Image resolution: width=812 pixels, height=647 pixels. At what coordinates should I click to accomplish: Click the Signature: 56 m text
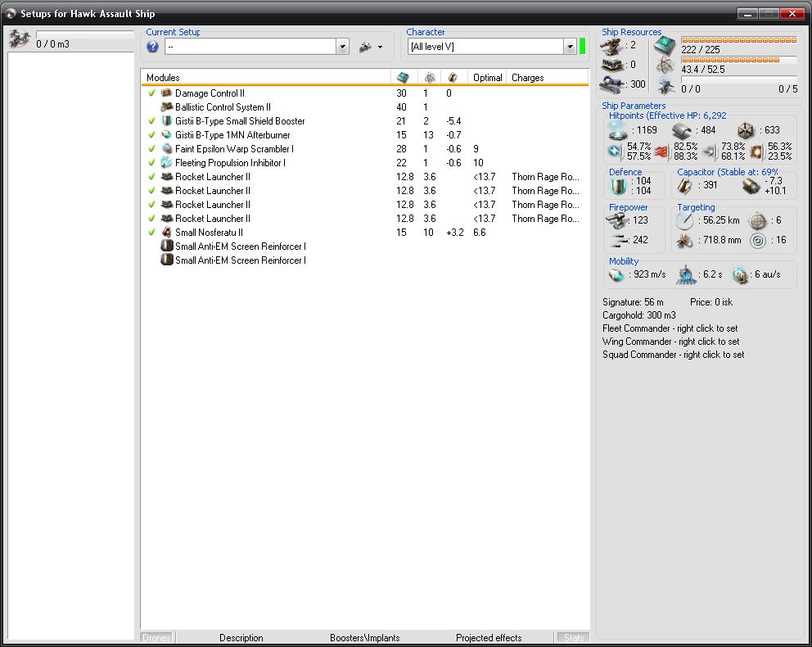[x=633, y=302]
